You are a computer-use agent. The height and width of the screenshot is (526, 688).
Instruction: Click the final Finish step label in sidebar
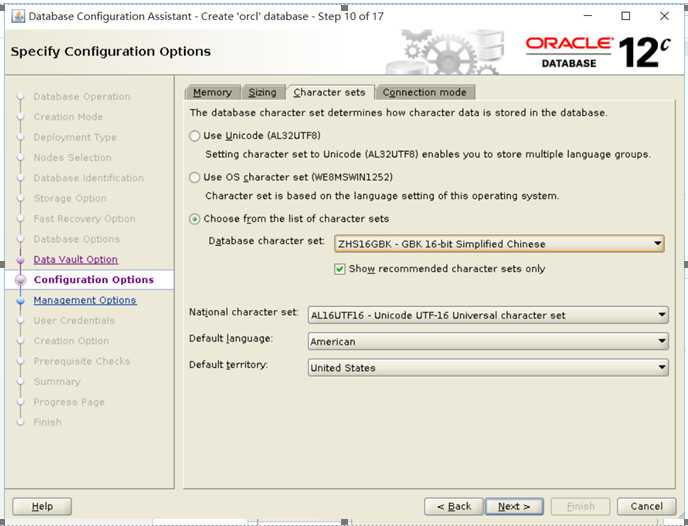[47, 422]
